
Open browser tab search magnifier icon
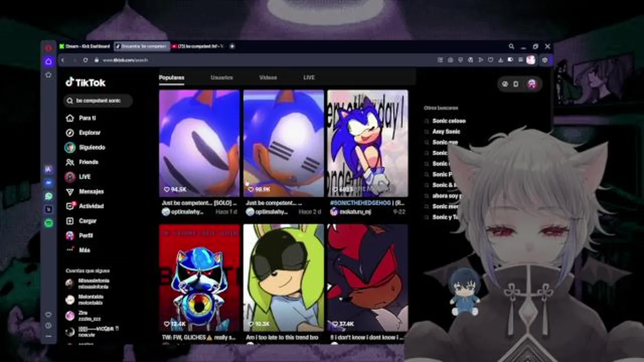(x=511, y=46)
